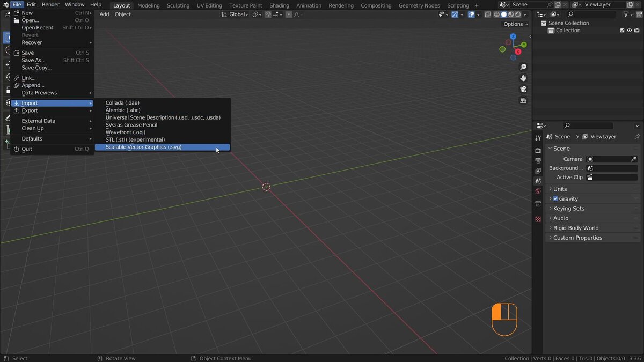Image resolution: width=644 pixels, height=362 pixels.
Task: Toggle proportional editing in header
Action: coord(289,14)
